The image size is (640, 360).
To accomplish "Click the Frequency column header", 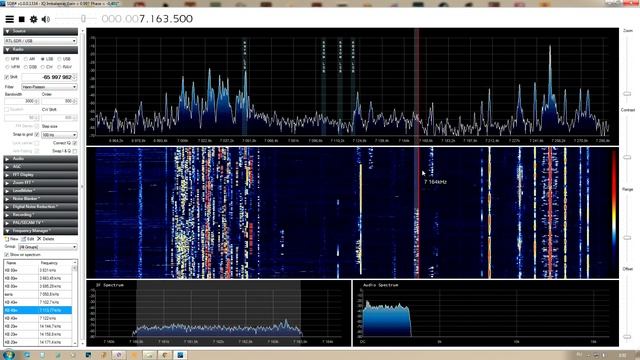I will [x=55, y=263].
